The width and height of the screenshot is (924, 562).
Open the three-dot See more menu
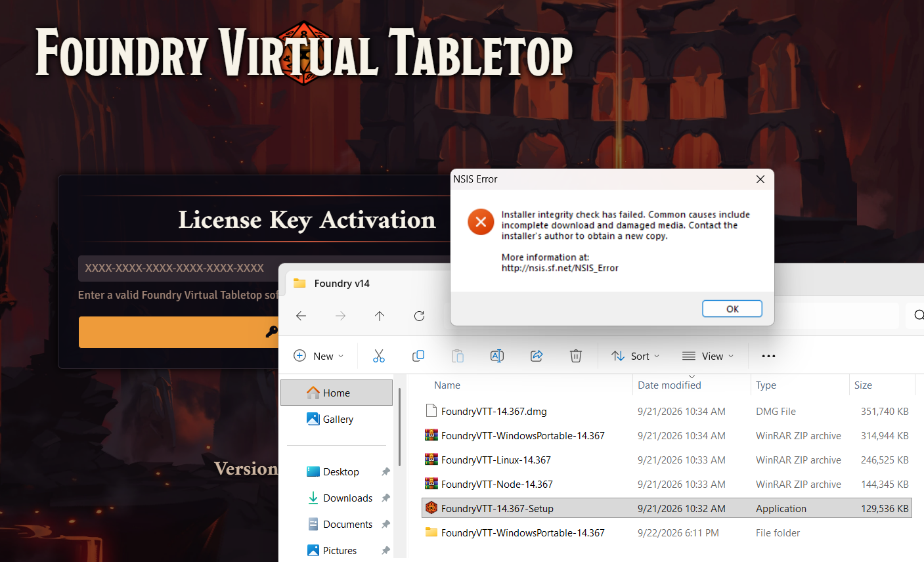click(x=768, y=356)
